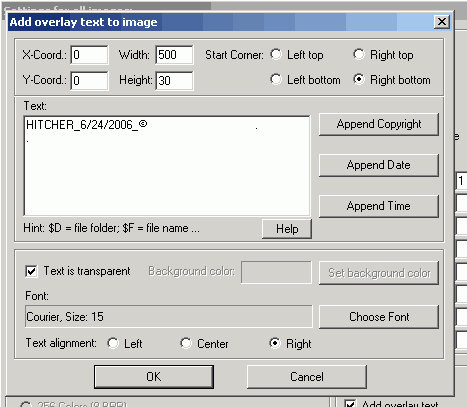Cancel the overlay text dialog
This screenshot has width=467, height=407.
coord(307,377)
